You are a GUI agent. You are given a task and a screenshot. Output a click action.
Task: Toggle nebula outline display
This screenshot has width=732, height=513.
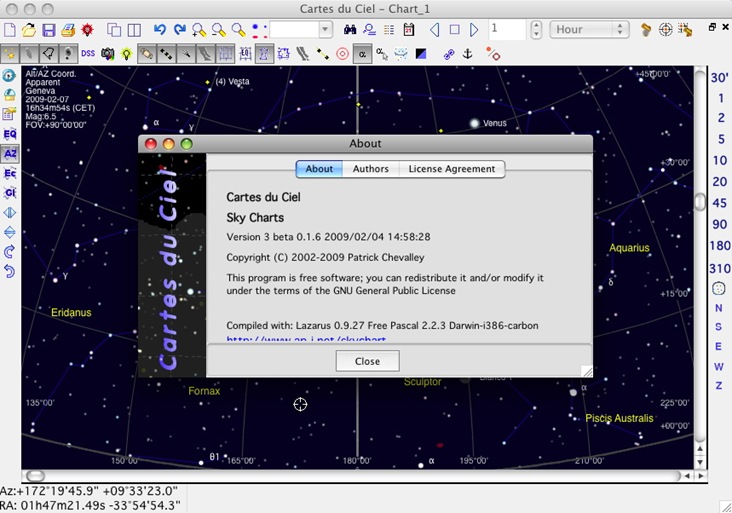tap(49, 54)
